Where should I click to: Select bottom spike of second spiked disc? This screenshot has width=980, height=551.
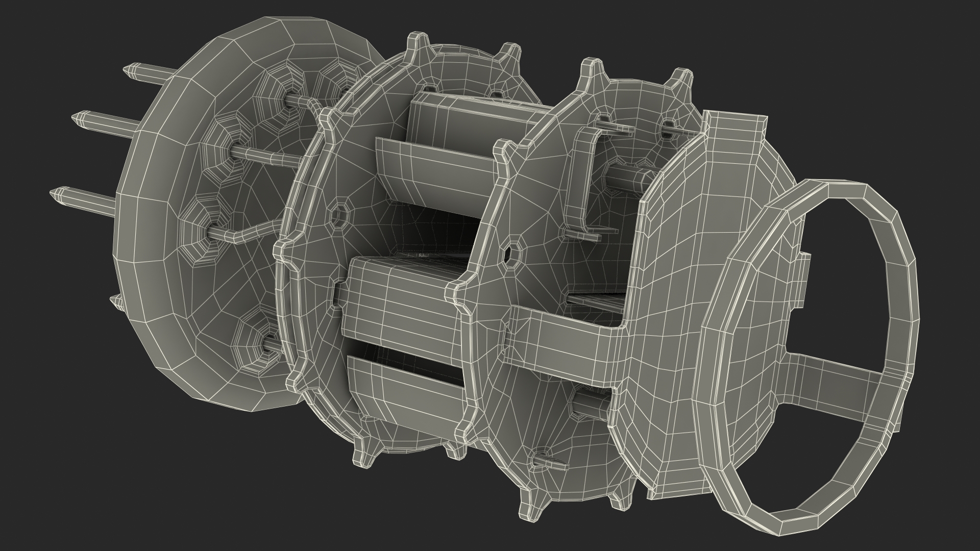(x=529, y=509)
